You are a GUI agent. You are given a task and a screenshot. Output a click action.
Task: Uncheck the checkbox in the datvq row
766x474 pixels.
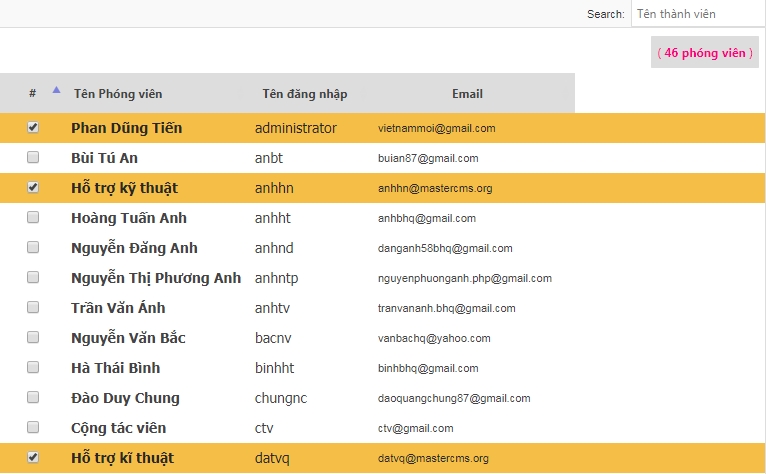tap(33, 457)
